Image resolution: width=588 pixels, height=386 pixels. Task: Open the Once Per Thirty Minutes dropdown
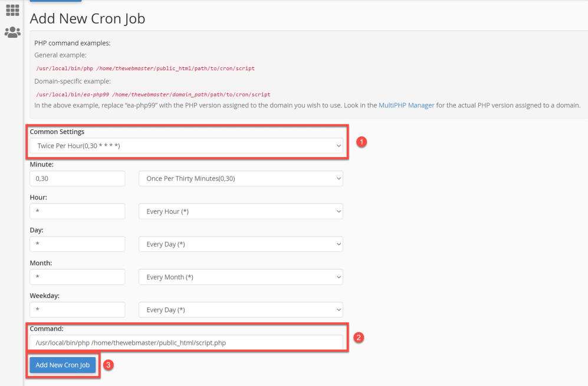(x=240, y=178)
